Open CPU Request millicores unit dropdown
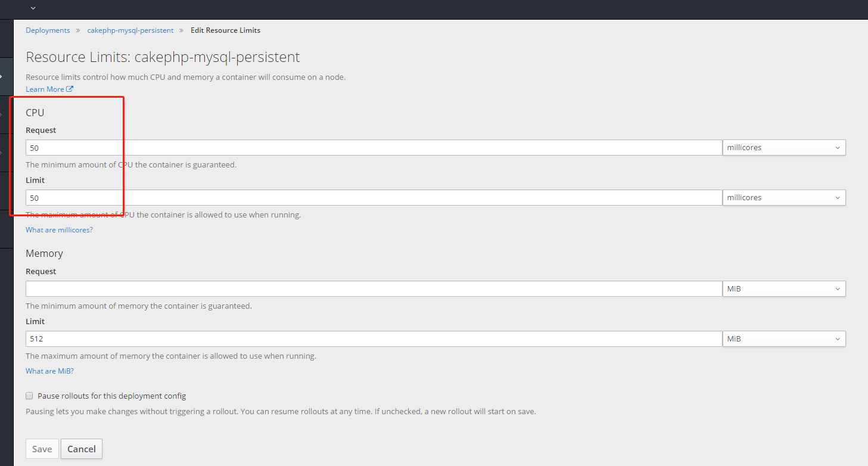Viewport: 868px width, 466px height. [x=783, y=148]
